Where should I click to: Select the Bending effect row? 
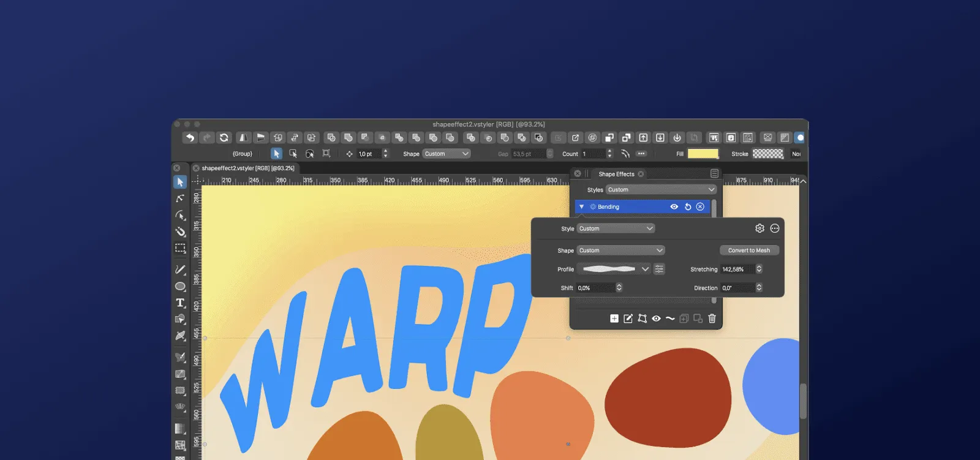coord(643,207)
